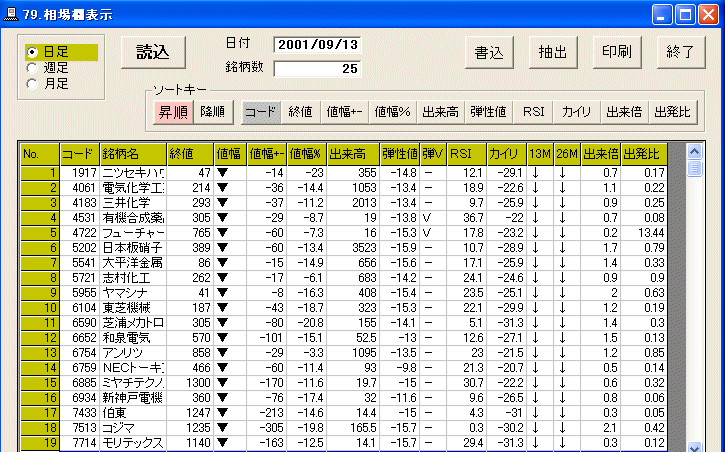This screenshot has width=725, height=452.
Task: Click code cell 6934
Action: click(80, 397)
